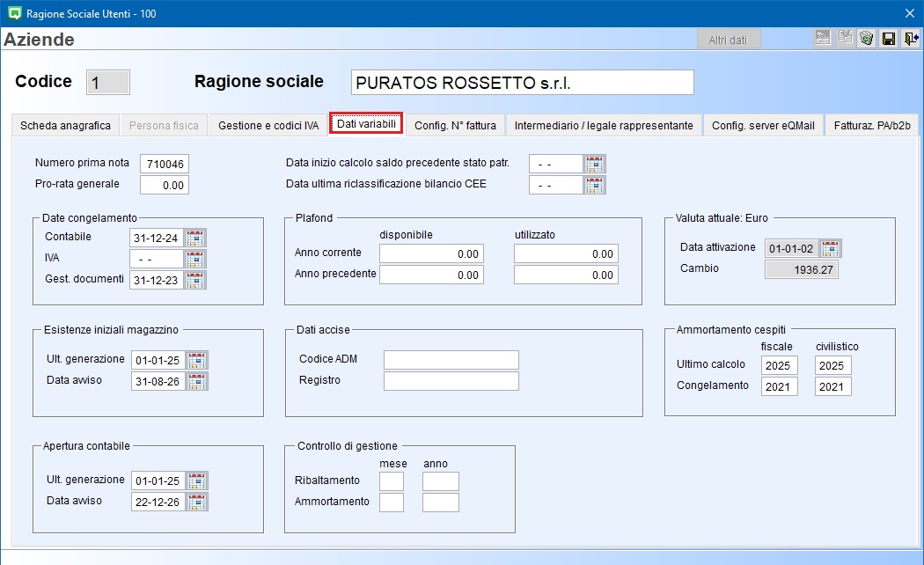Click Ultimo calcolo fiscale year field
This screenshot has height=565, width=924.
click(779, 365)
